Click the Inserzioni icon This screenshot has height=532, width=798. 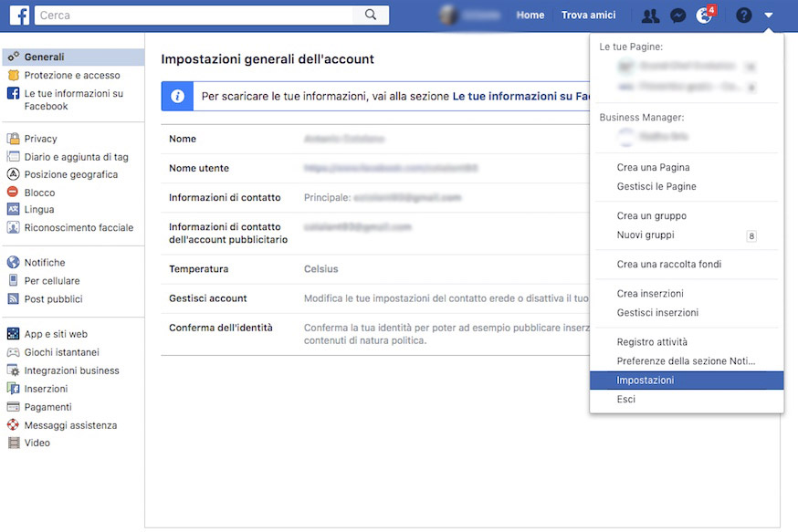[x=14, y=389]
